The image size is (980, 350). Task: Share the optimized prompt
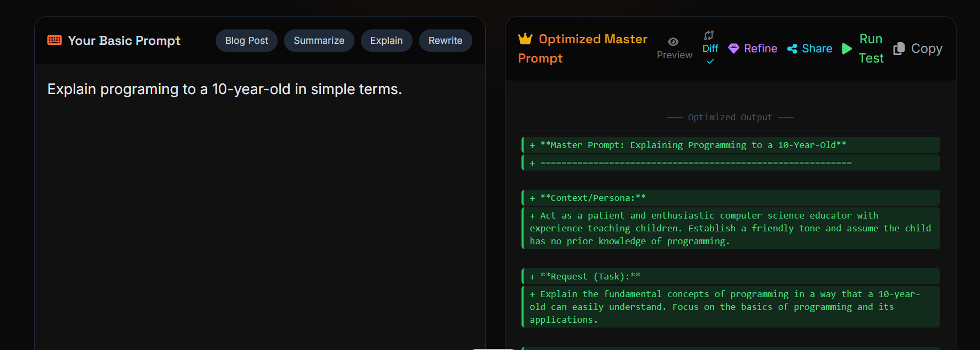click(x=810, y=49)
